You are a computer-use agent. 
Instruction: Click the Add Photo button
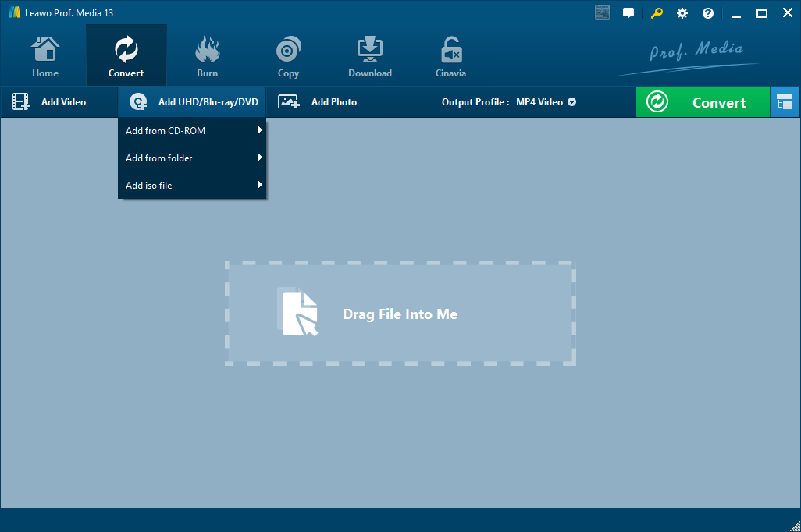coord(319,102)
